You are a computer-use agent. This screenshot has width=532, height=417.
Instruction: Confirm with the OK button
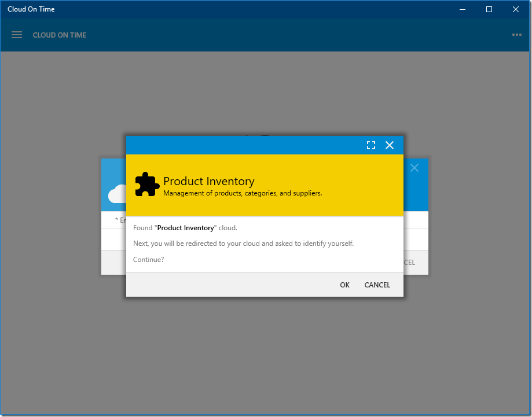click(x=344, y=285)
